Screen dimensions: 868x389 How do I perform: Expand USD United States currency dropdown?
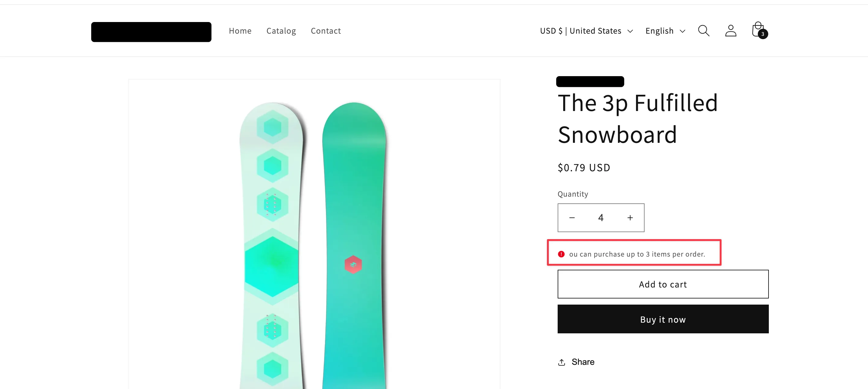click(586, 31)
